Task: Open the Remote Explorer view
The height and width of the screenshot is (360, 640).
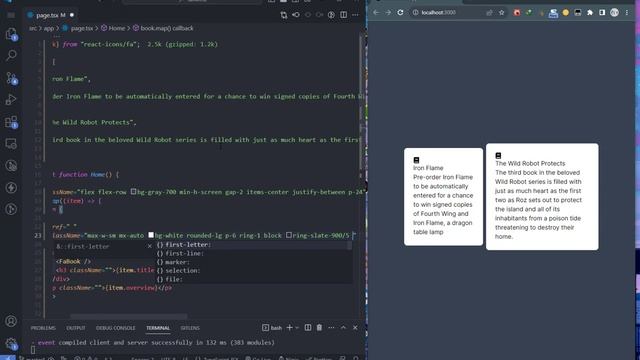Action: pyautogui.click(x=11, y=144)
